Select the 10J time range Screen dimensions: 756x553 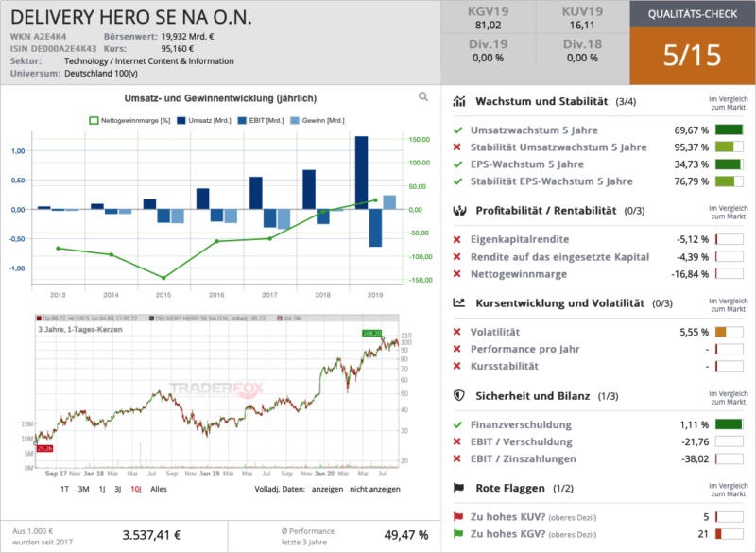click(136, 489)
